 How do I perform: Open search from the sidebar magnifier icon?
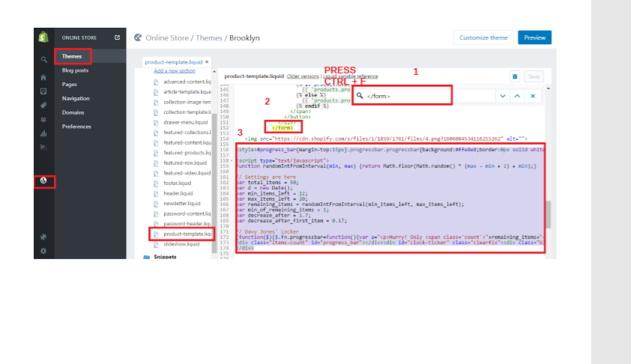coord(43,59)
